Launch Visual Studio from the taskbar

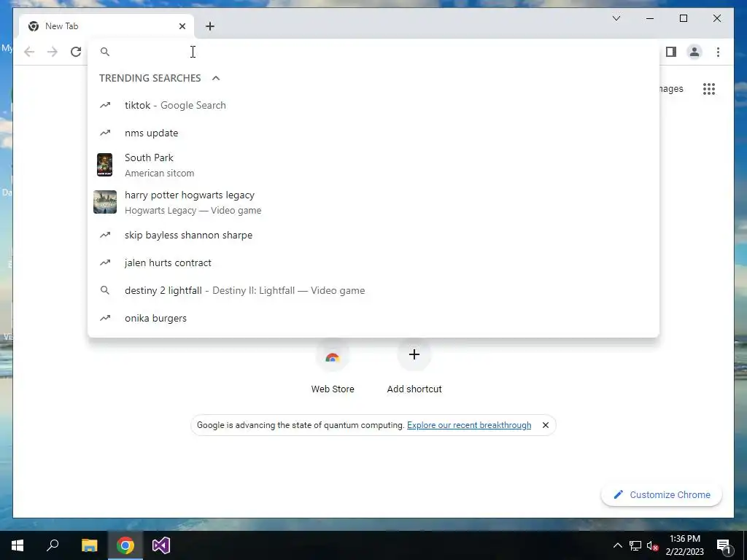click(161, 545)
